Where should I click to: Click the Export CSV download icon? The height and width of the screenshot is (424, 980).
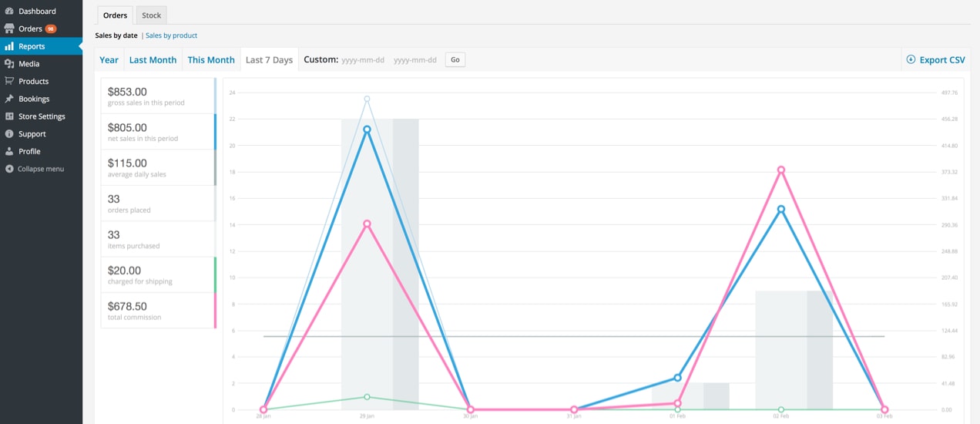click(x=911, y=59)
